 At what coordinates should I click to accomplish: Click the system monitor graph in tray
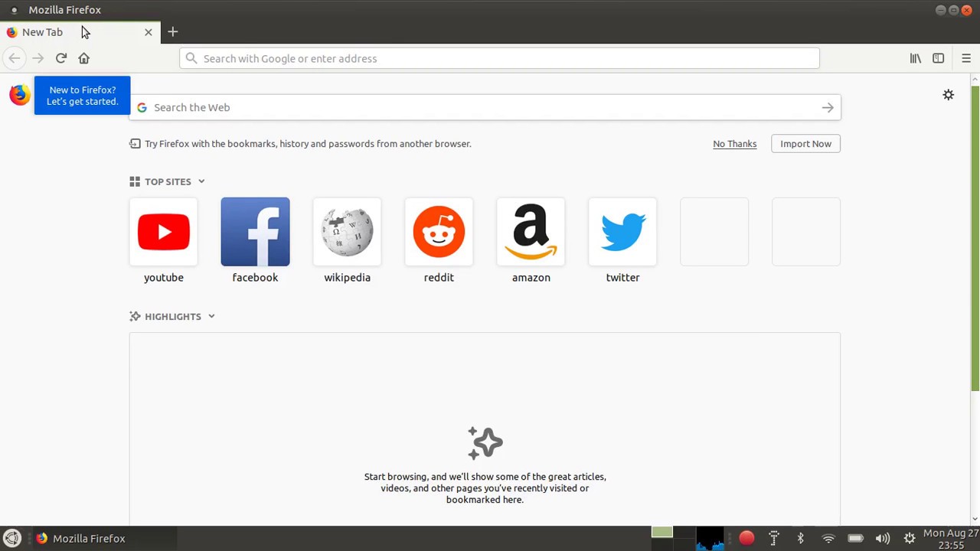pos(710,538)
